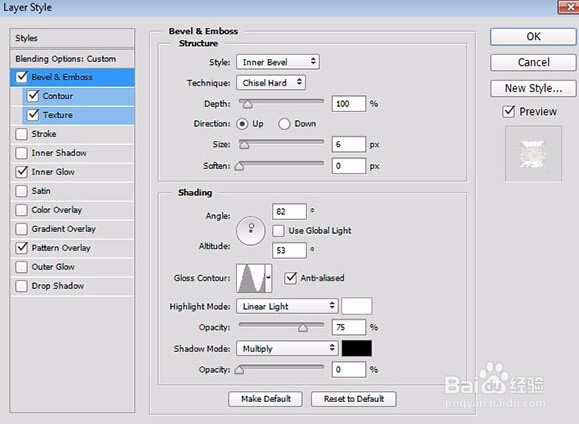
Task: Uncheck the Texture option
Action: coord(33,115)
